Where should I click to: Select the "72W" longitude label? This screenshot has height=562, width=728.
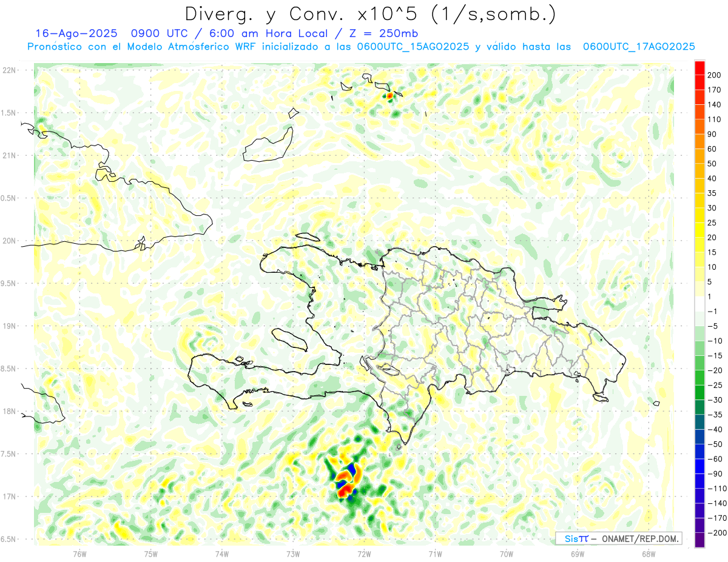(364, 554)
